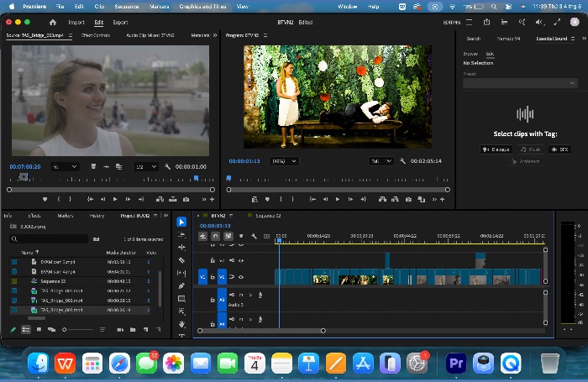588x382 pixels.
Task: Switch Project panel to Icon View
Action: click(x=39, y=329)
